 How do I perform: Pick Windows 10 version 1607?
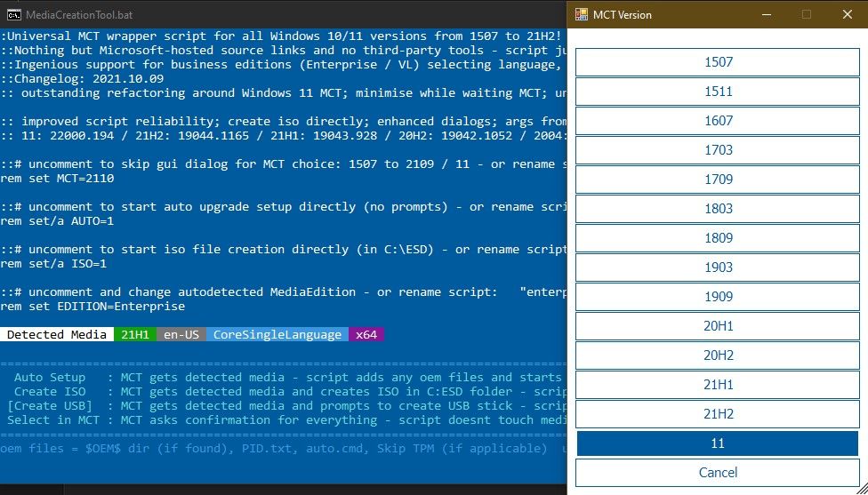point(718,121)
